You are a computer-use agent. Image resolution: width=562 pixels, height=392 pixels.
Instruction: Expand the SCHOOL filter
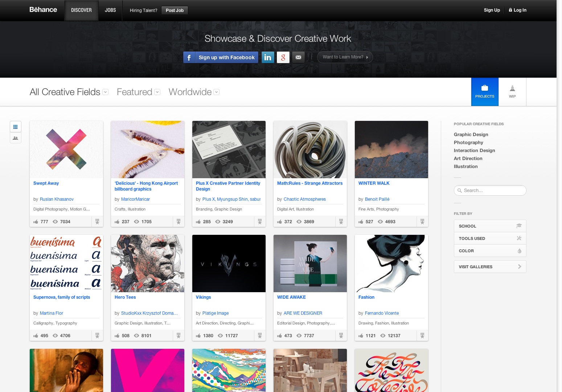click(490, 226)
